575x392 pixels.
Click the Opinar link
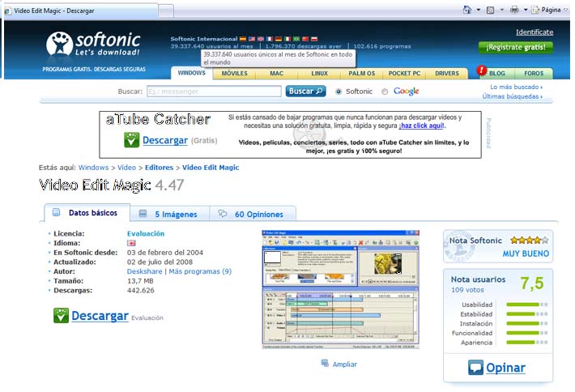click(505, 368)
